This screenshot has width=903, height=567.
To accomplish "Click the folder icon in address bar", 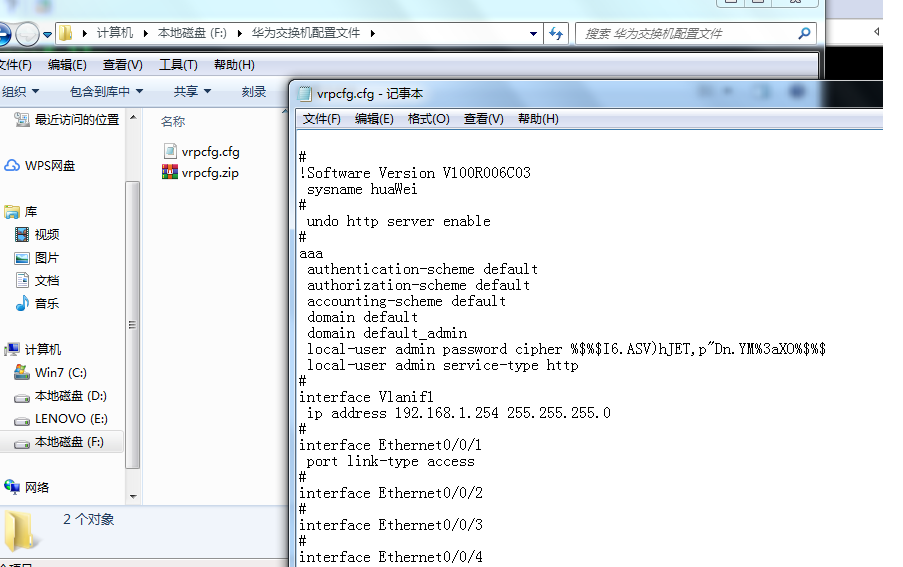I will click(66, 33).
